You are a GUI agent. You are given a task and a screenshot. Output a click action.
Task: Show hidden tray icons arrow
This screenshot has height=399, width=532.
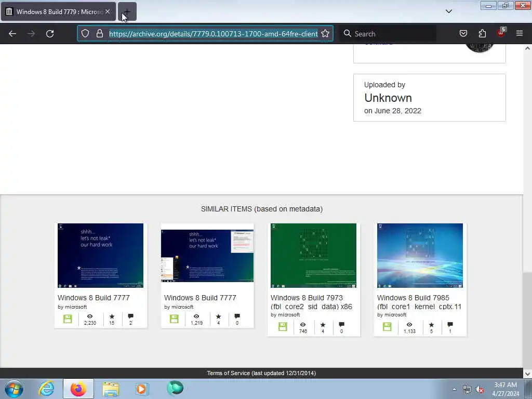tap(454, 390)
